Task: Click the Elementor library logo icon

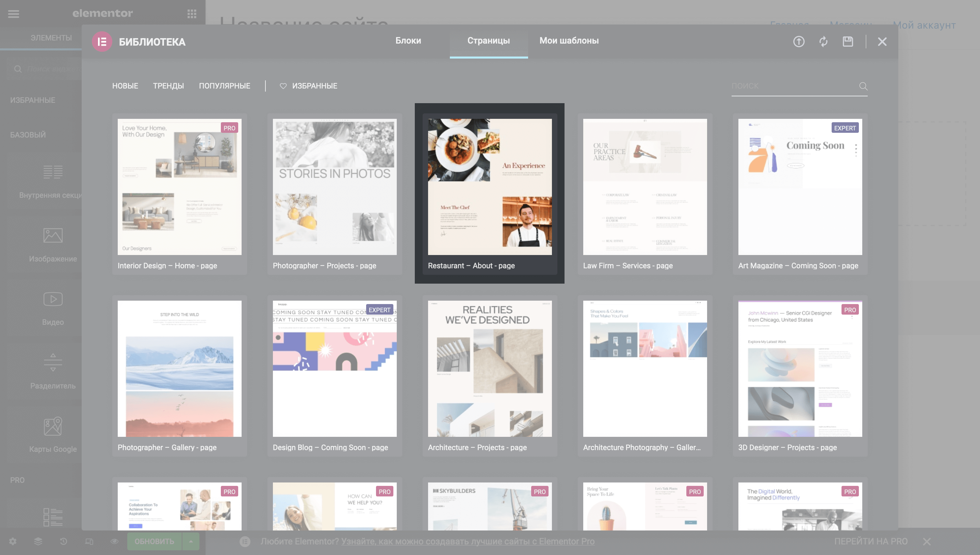Action: [102, 42]
